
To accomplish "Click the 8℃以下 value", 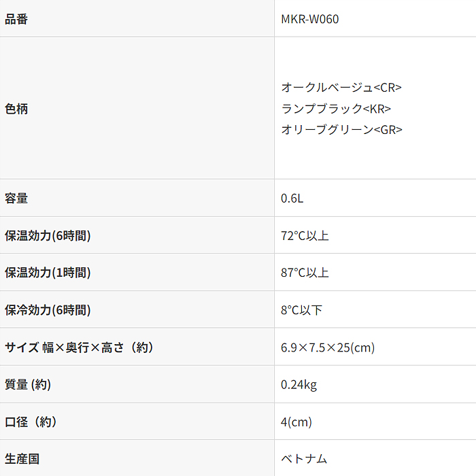I will tap(301, 310).
